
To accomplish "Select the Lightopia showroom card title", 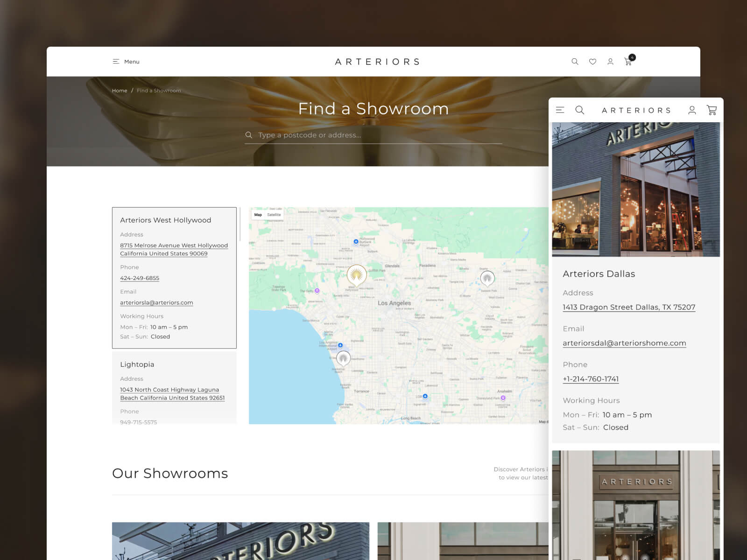I will [x=137, y=364].
